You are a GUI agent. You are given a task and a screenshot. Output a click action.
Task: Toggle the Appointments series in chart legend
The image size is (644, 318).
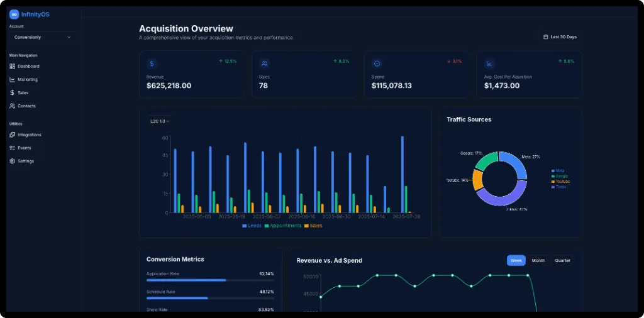pos(283,226)
